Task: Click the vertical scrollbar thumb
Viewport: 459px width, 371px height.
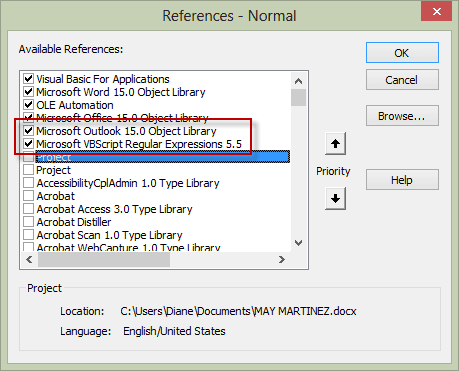Action: click(x=299, y=97)
